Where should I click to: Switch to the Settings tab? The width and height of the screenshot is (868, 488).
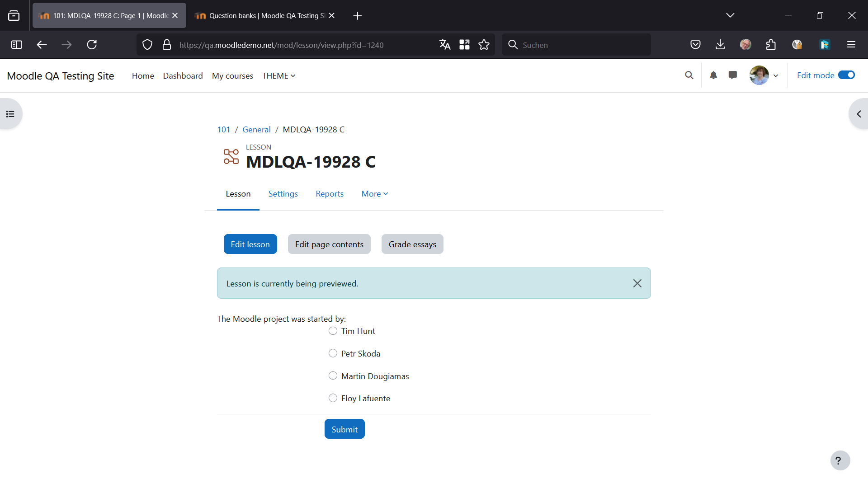(x=283, y=193)
